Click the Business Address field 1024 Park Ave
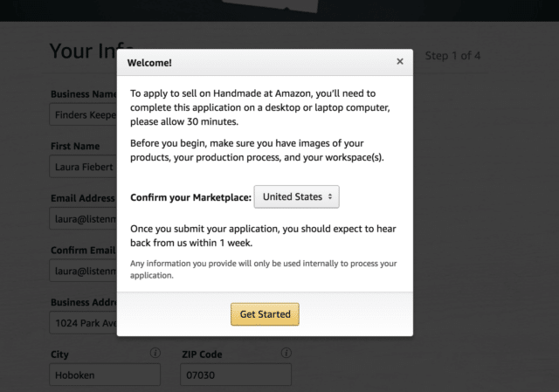Viewport: 559px width, 392px height. point(83,323)
